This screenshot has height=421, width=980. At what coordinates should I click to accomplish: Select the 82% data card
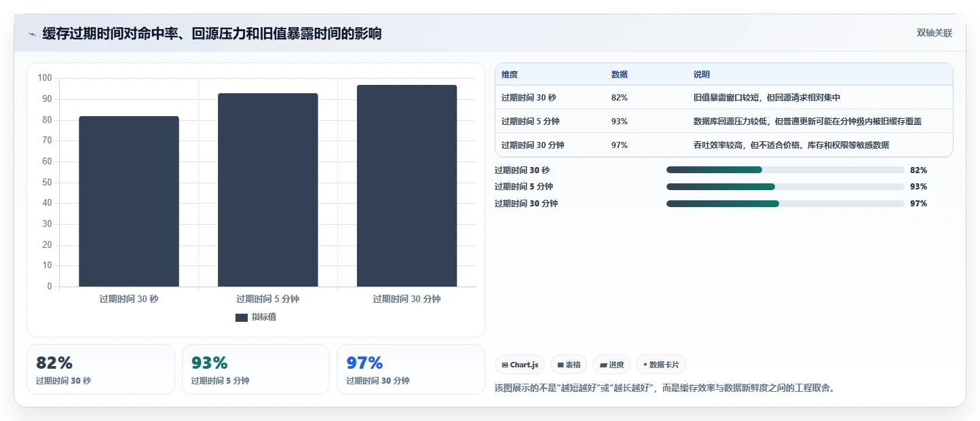tap(100, 369)
